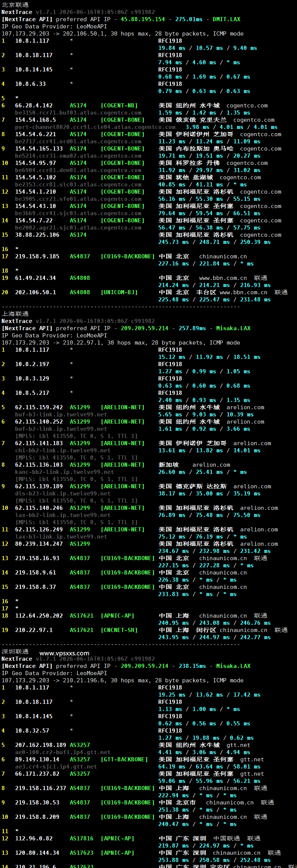Click the 深圳联通 section heading
The width and height of the screenshot is (297, 868).
[x=15, y=652]
